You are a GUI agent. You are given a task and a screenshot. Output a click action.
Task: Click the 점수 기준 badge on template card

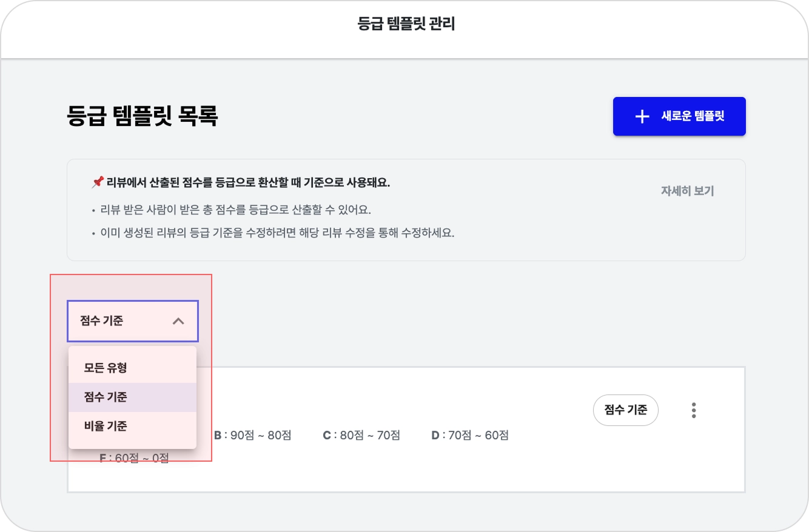tap(626, 410)
